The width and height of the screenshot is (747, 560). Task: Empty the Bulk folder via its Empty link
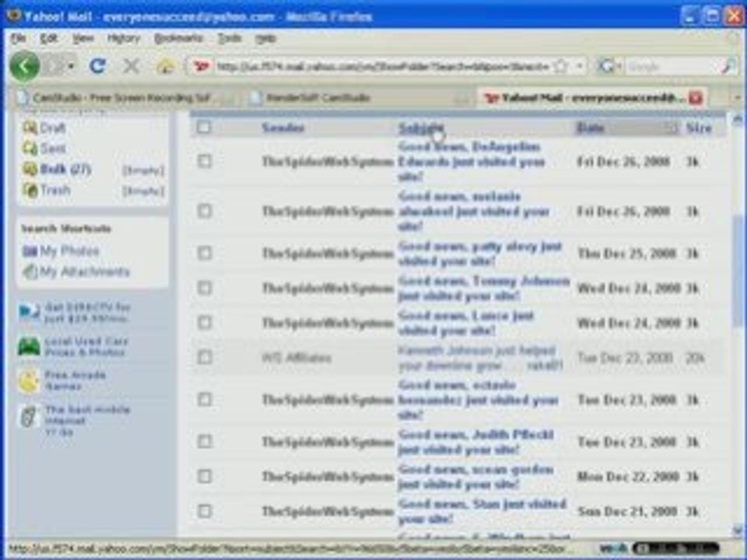(143, 170)
